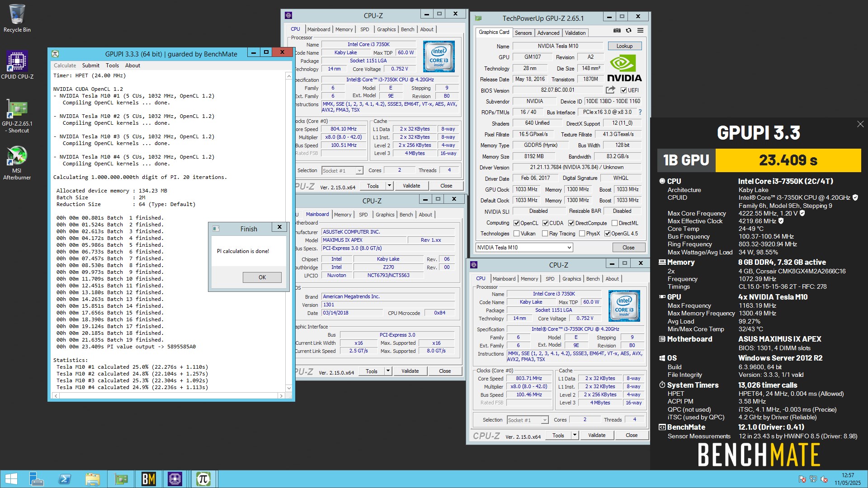Open Socket #1 selection dropdown in bottom CPU-Z
868x488 pixels.
[528, 420]
